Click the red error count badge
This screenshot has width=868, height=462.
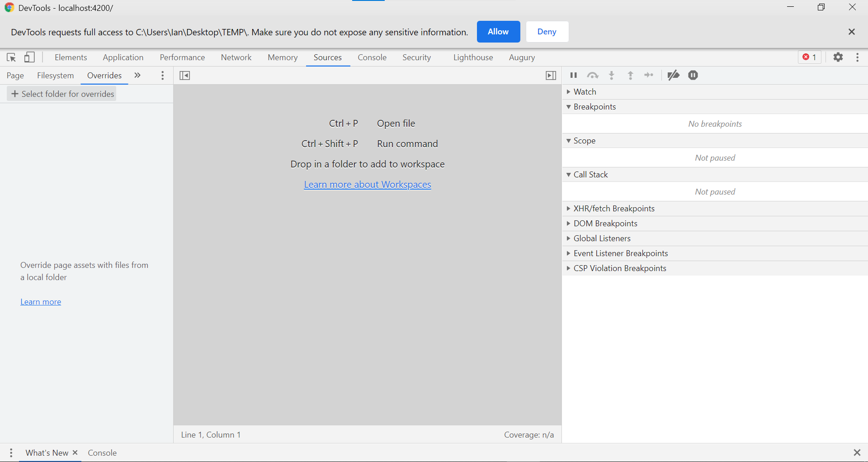pyautogui.click(x=809, y=57)
